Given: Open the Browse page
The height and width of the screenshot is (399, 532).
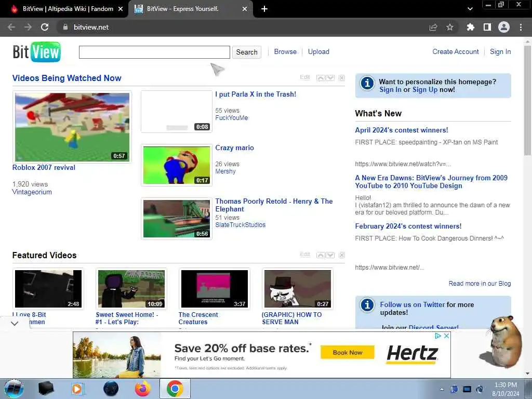Looking at the screenshot, I should tap(285, 51).
